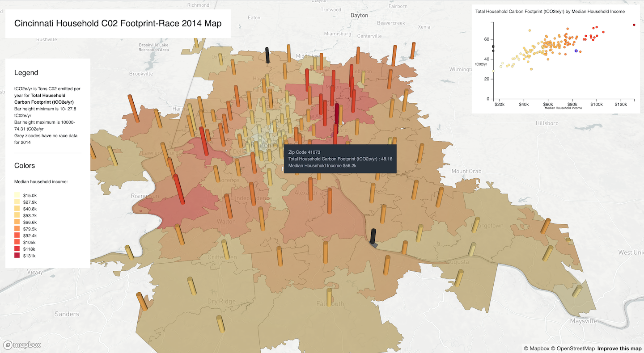Click the Maysville city label
Screen dimensions: 644x353
584,321
